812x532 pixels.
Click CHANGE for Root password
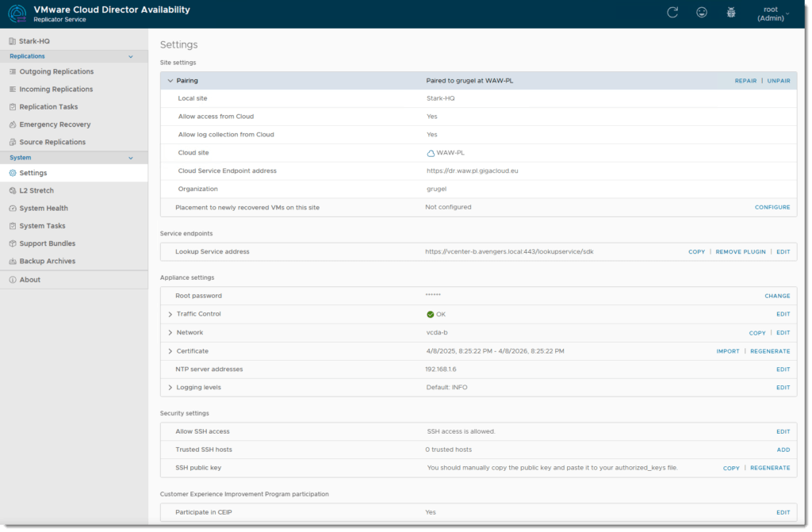coord(777,297)
